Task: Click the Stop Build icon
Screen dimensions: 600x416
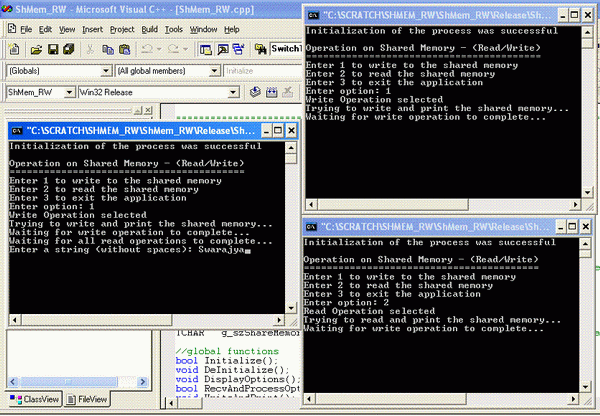Action: [288, 92]
